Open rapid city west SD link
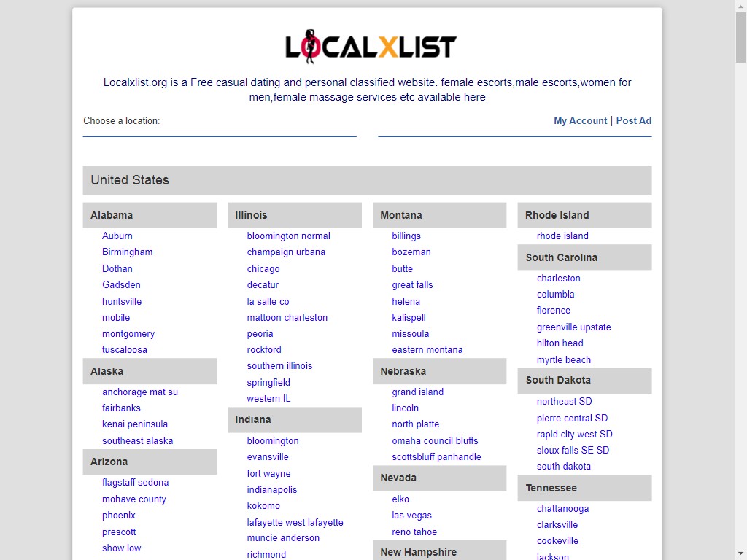 point(575,435)
